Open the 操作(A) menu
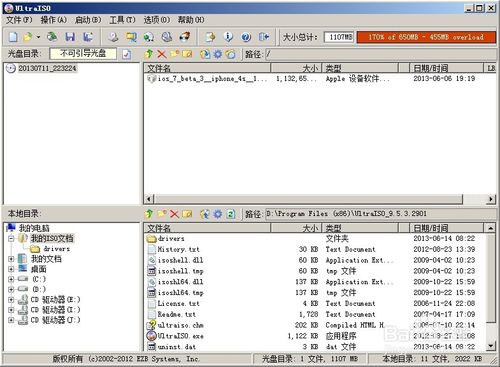The width and height of the screenshot is (500, 367). point(54,20)
